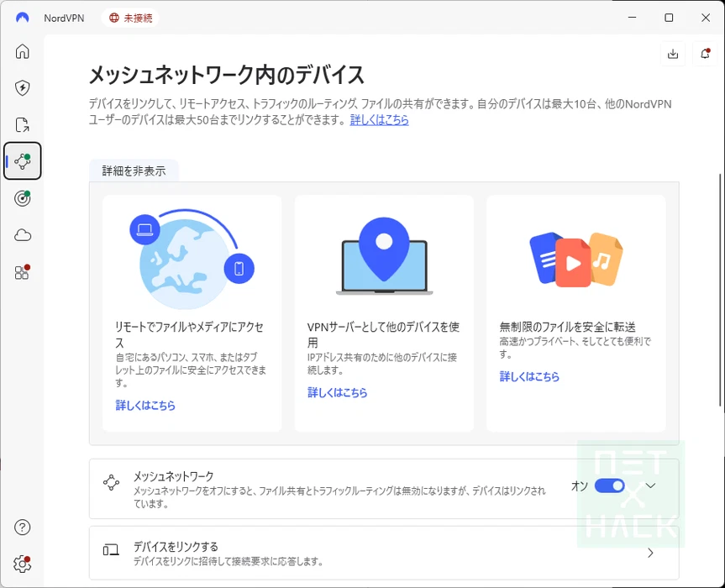Click the download icon at top right
Image resolution: width=725 pixels, height=588 pixels.
(x=673, y=53)
